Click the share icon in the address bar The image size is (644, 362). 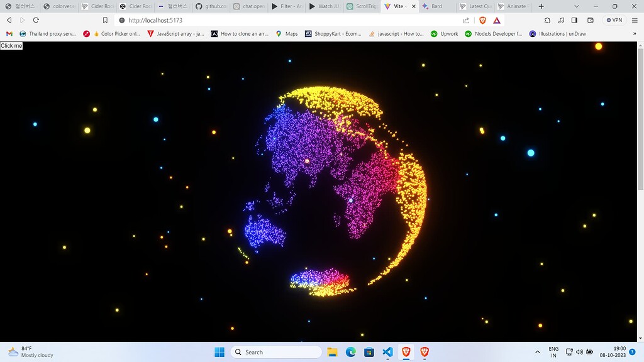(465, 19)
